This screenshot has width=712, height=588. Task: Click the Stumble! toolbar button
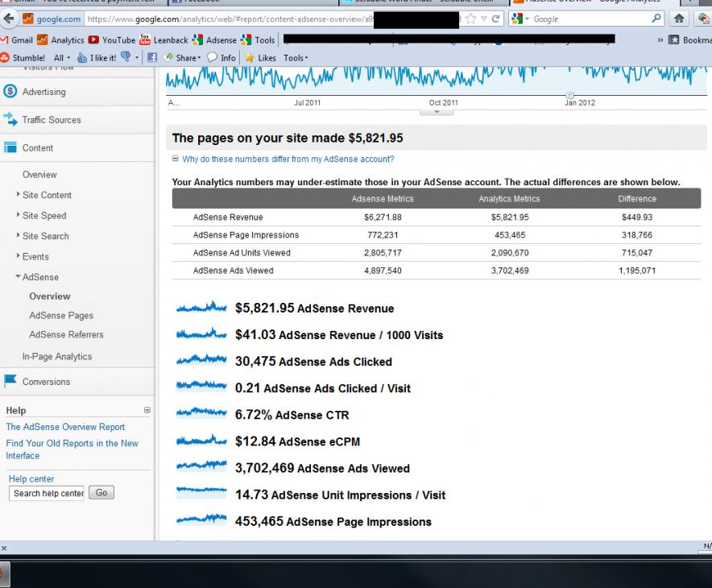click(x=23, y=58)
